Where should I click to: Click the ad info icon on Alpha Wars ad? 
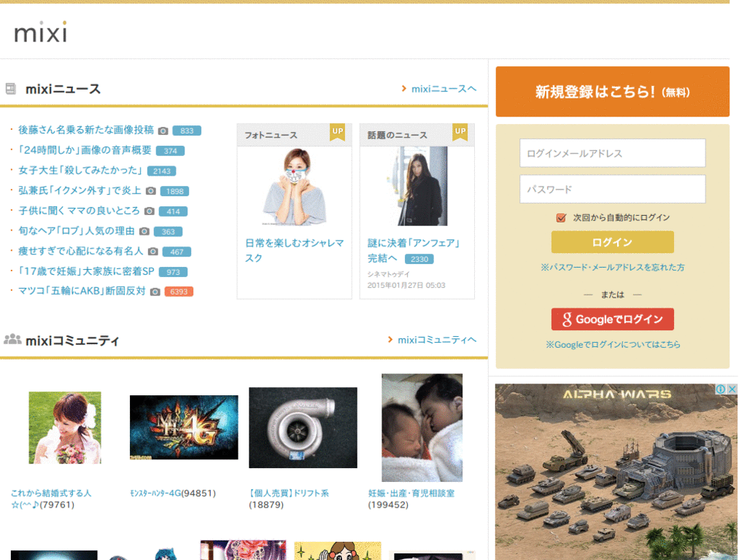720,389
